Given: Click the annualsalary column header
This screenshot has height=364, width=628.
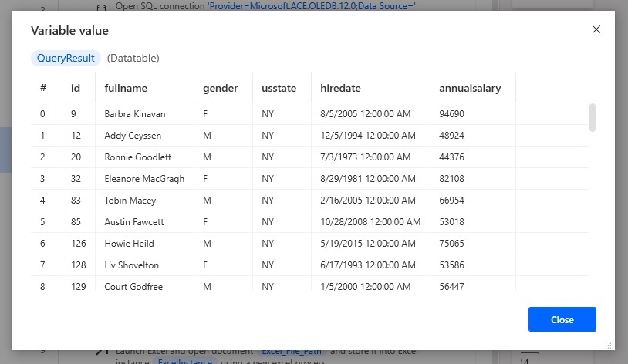Looking at the screenshot, I should pyautogui.click(x=470, y=88).
